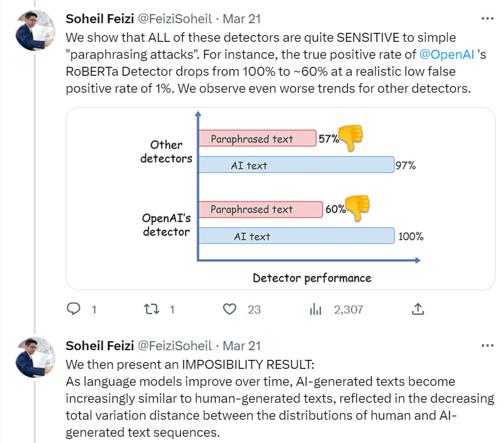Click @FeiziSoheil handle on first tweet
504x443 pixels.
[x=175, y=19]
